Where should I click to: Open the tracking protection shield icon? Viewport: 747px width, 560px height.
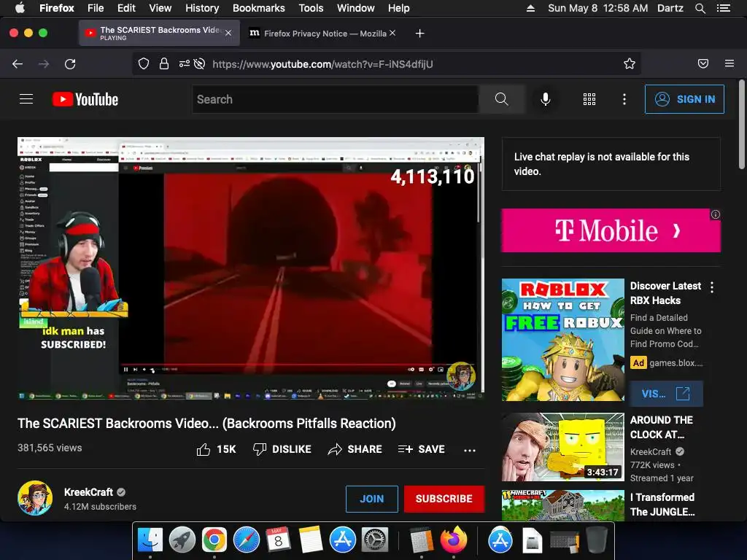tap(144, 64)
